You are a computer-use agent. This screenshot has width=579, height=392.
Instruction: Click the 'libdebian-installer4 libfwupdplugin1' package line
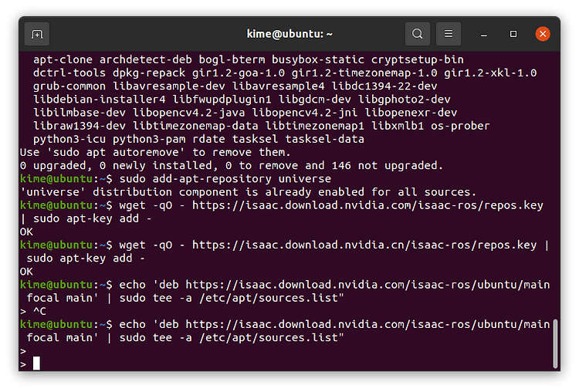coord(242,99)
